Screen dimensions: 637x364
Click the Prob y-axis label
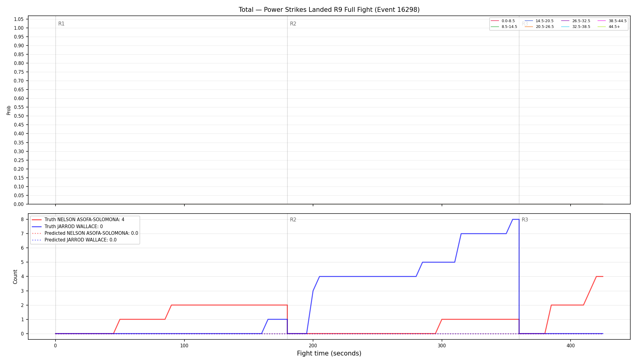click(9, 110)
